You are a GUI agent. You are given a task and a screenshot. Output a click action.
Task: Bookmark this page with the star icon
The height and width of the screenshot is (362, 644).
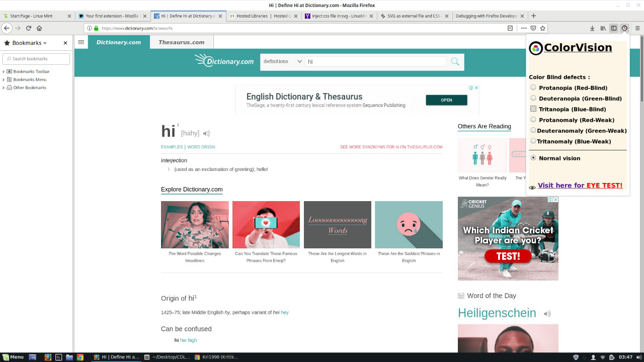tap(542, 28)
